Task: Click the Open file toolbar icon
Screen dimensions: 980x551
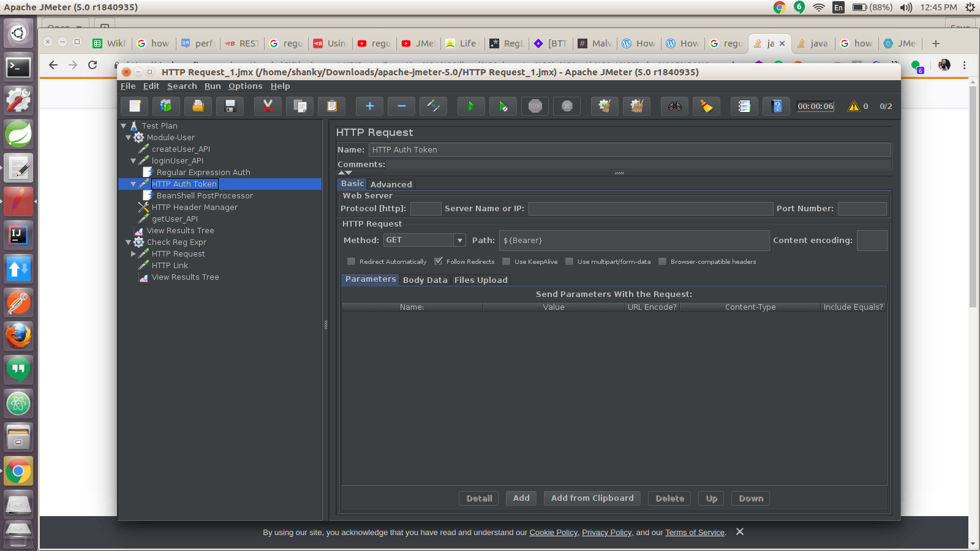Action: tap(198, 106)
